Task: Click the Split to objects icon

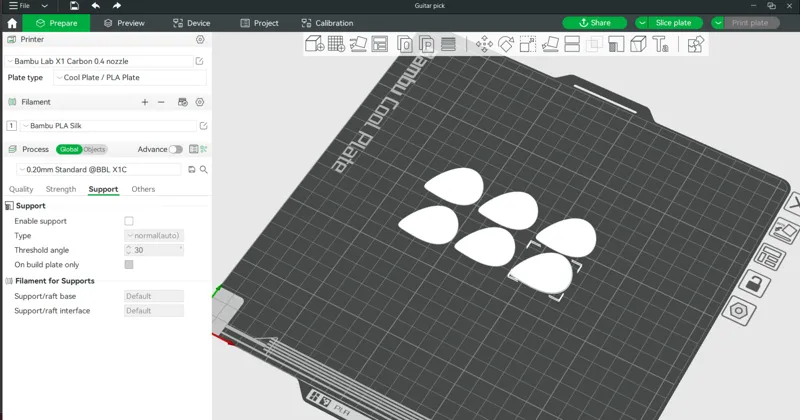Action: (x=405, y=44)
